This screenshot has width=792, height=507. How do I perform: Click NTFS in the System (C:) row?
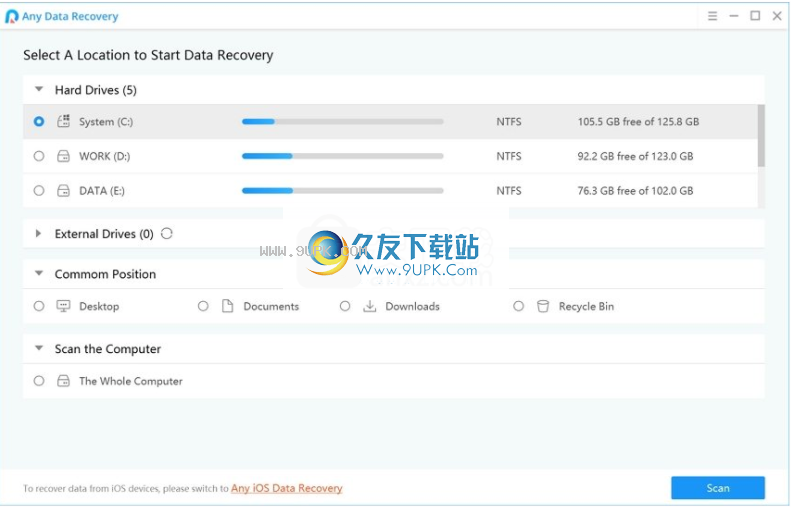point(509,121)
